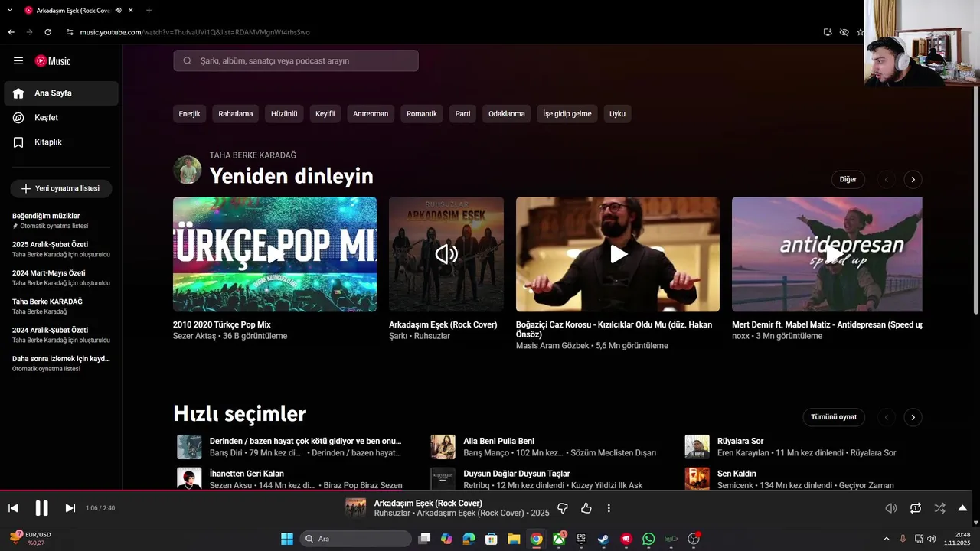The height and width of the screenshot is (551, 980).
Task: Open player three-dot options menu
Action: coord(609,508)
